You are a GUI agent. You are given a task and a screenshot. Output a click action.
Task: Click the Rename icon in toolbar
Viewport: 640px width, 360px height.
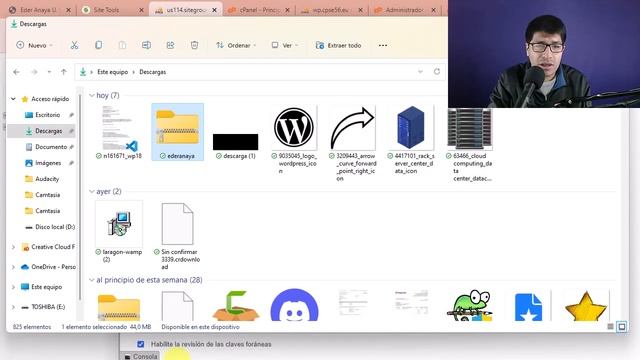click(146, 45)
